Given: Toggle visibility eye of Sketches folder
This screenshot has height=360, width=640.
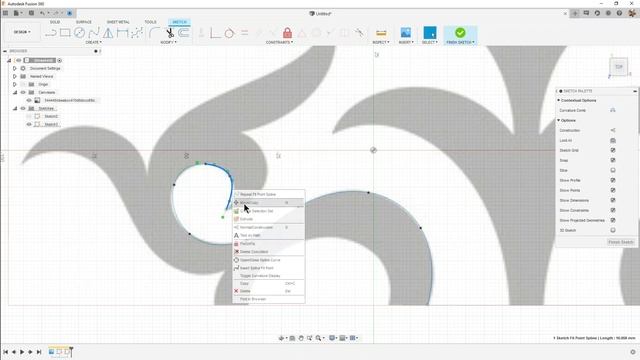Looking at the screenshot, I should coord(23,108).
